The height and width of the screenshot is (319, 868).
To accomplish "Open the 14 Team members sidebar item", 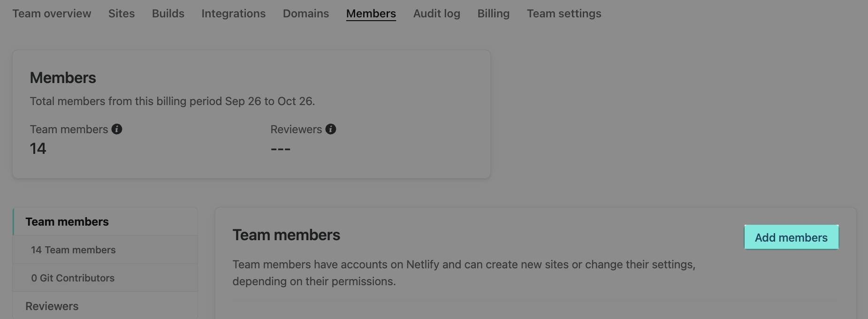I will tap(73, 250).
